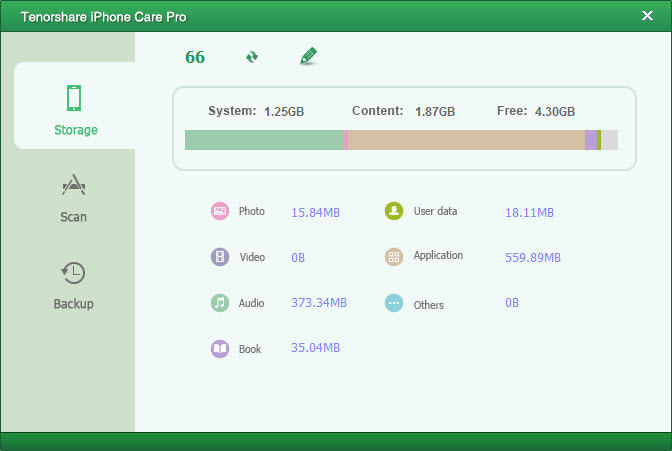The image size is (672, 451).
Task: Click the Application size 559.89MB
Action: point(533,258)
